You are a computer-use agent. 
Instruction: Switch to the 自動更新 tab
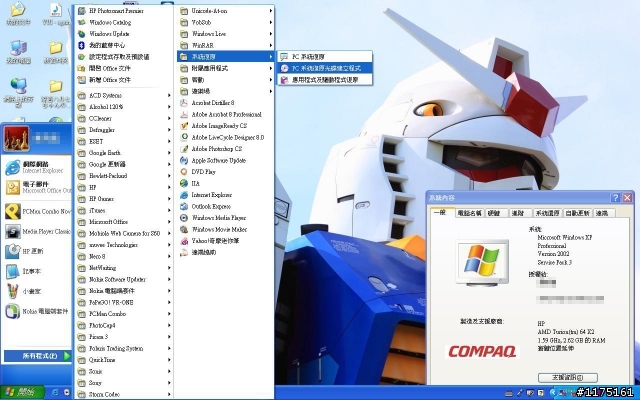[x=578, y=213]
